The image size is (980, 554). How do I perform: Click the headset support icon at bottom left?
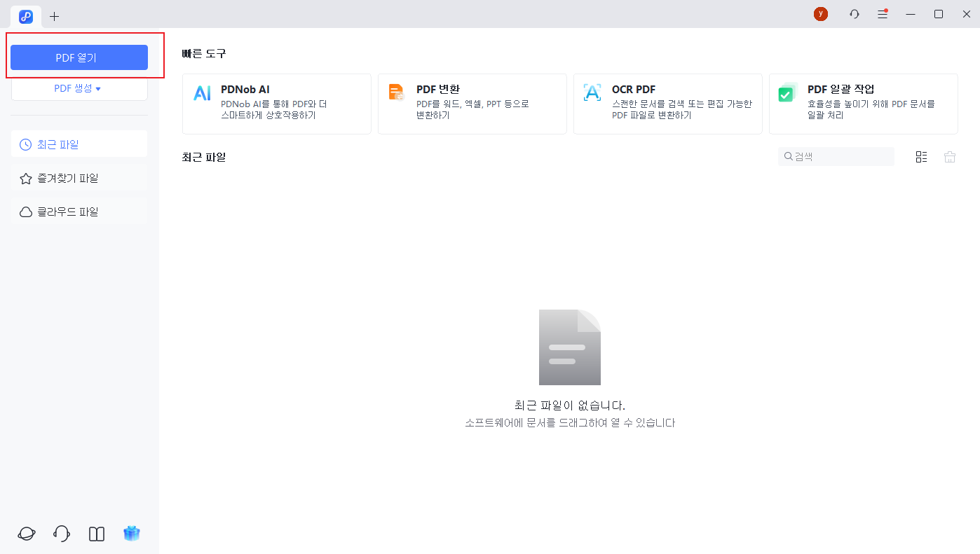point(61,534)
